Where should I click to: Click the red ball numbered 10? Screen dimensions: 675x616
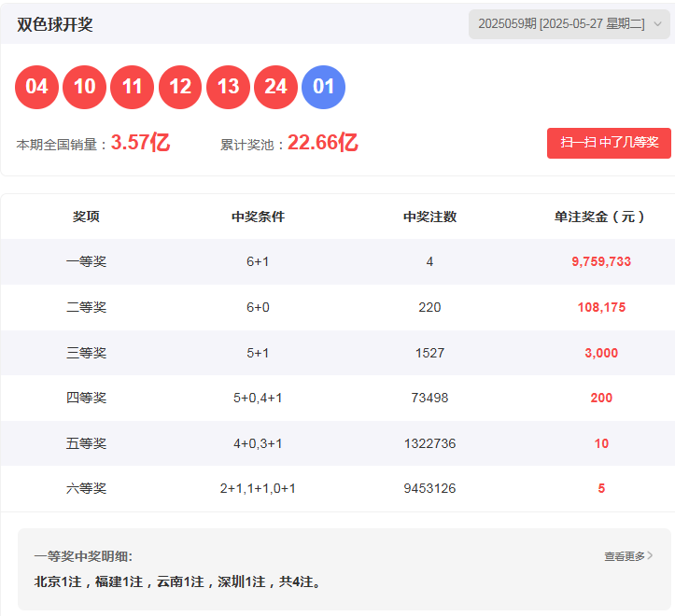click(x=85, y=87)
